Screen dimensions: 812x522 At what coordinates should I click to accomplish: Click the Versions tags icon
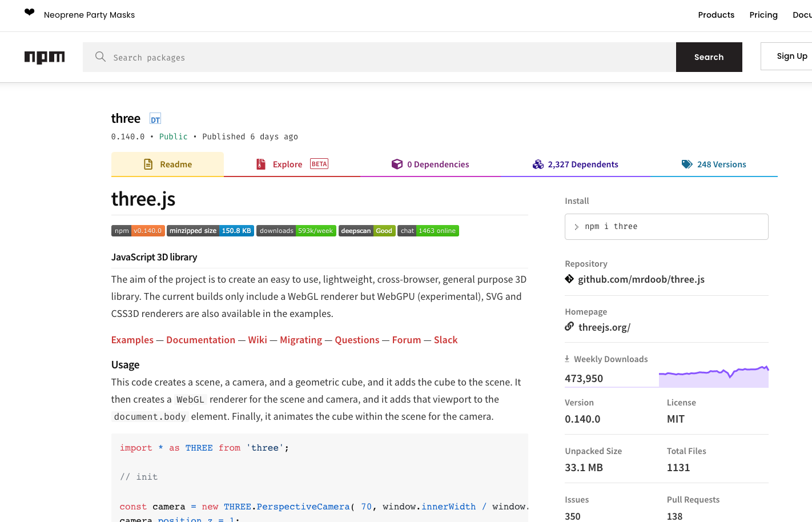[x=687, y=164]
